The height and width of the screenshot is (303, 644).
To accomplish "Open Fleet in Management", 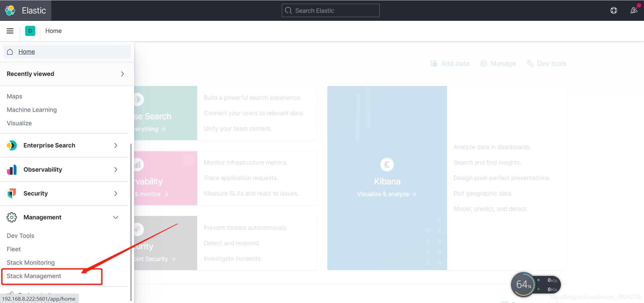I will point(14,249).
